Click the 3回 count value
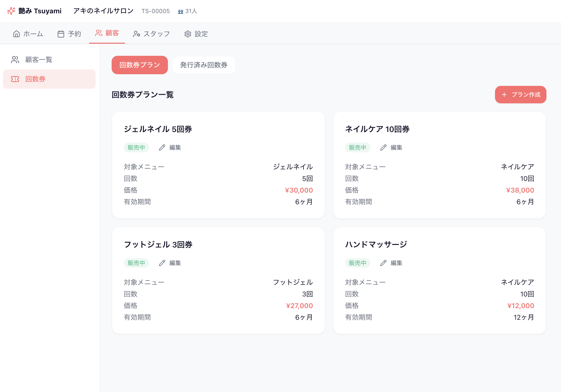The image size is (561, 392). coord(307,294)
